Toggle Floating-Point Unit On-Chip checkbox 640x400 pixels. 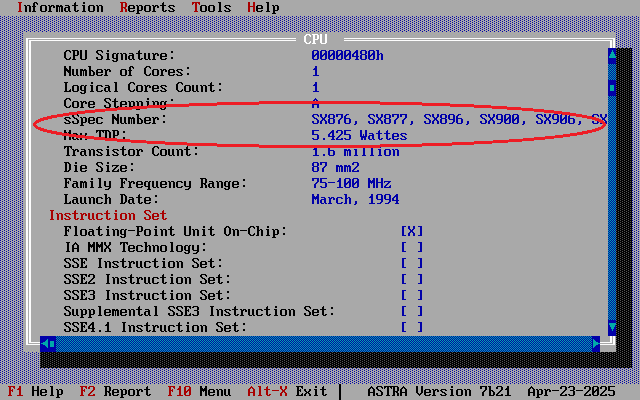(x=412, y=231)
